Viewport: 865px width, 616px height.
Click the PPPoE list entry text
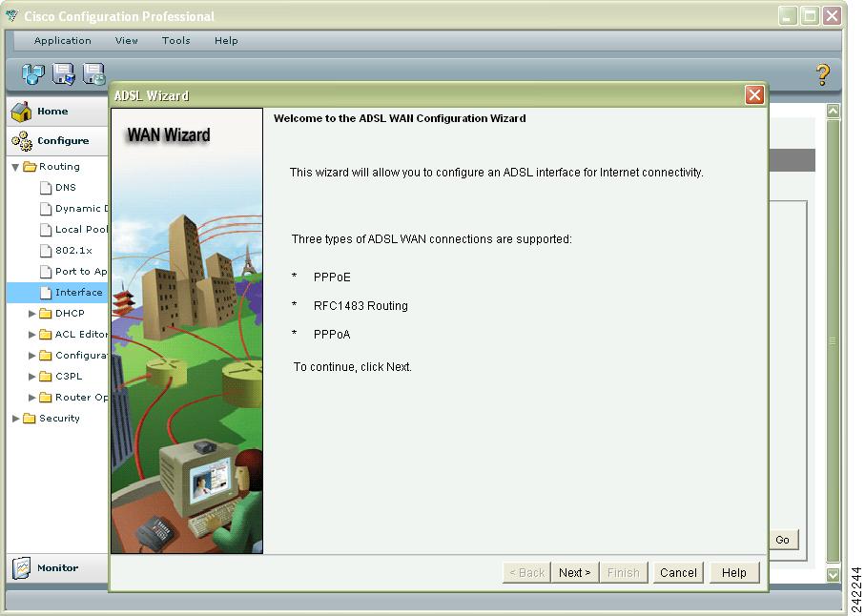point(332,277)
